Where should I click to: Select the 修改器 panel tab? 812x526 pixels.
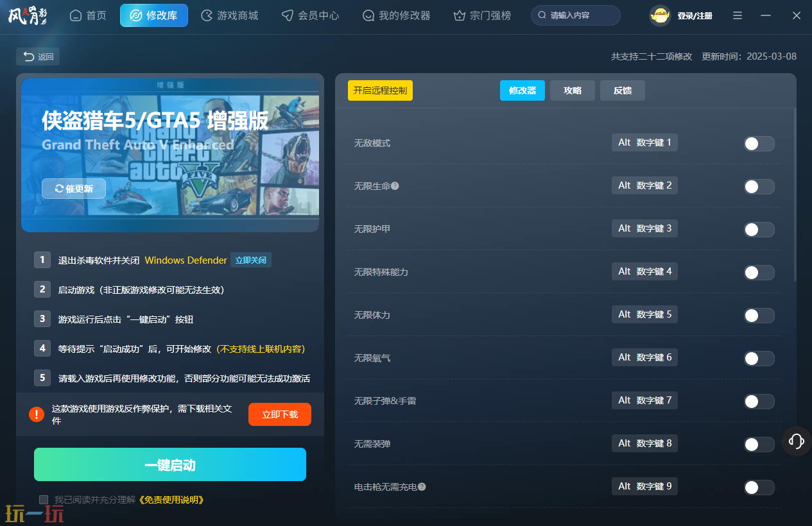523,90
